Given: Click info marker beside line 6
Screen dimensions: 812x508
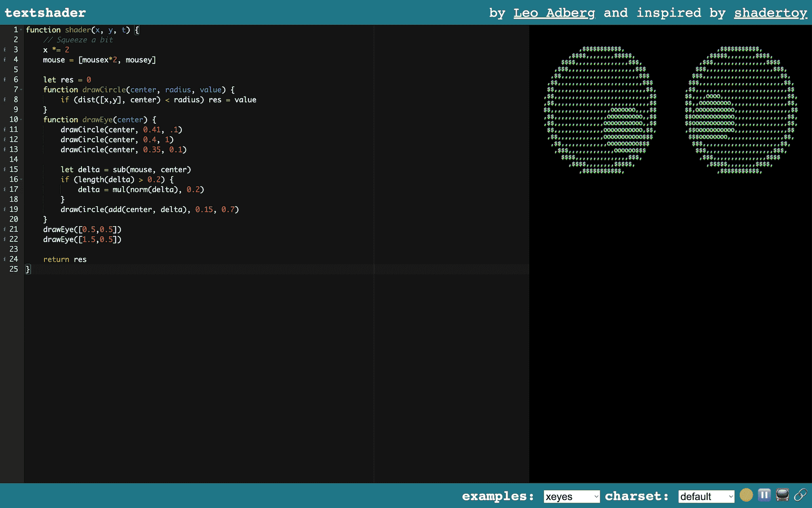Looking at the screenshot, I should [x=5, y=80].
